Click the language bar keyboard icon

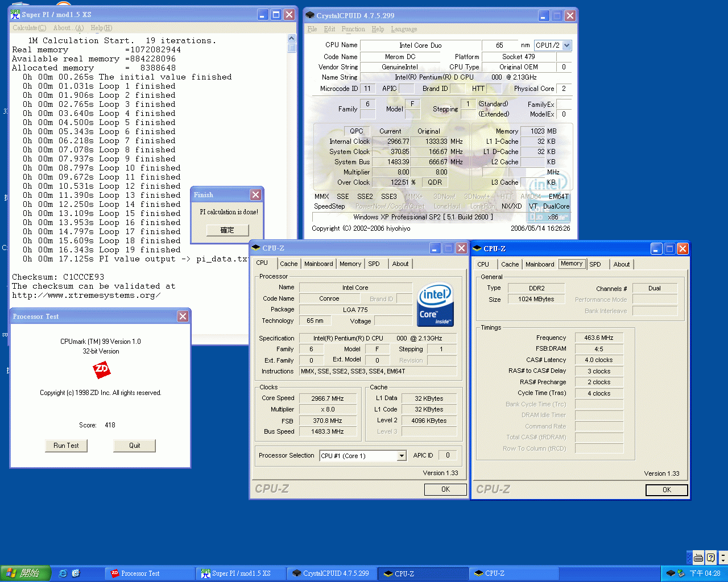698,558
